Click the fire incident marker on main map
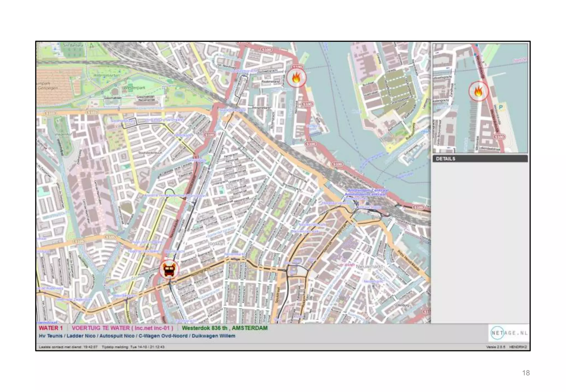Viewport: 566px width, 392px height. pyautogui.click(x=296, y=78)
